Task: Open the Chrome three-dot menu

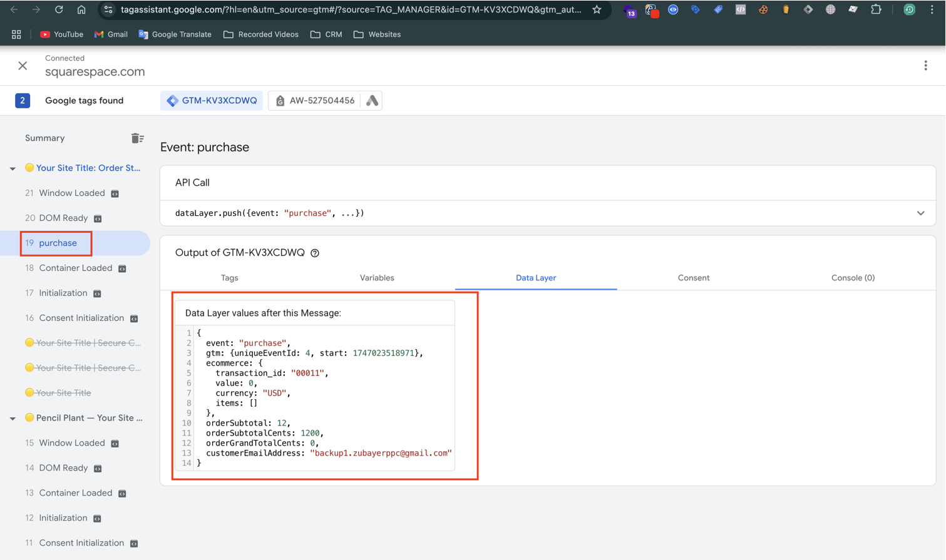Action: click(x=932, y=10)
